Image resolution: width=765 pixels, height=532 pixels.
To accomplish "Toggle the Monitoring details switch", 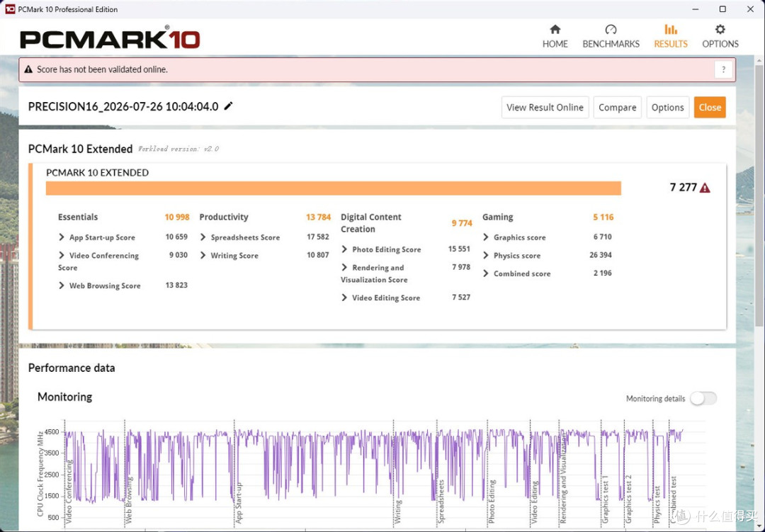I will tap(703, 398).
